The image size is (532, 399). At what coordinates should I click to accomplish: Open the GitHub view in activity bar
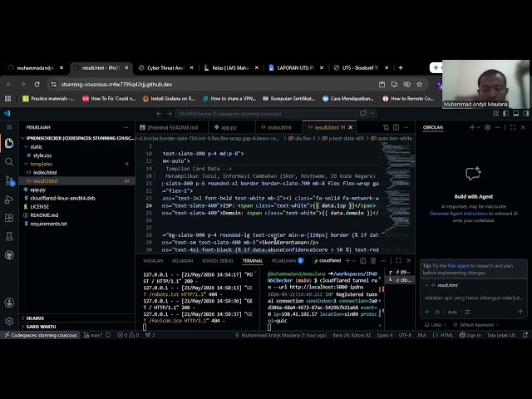tap(9, 255)
